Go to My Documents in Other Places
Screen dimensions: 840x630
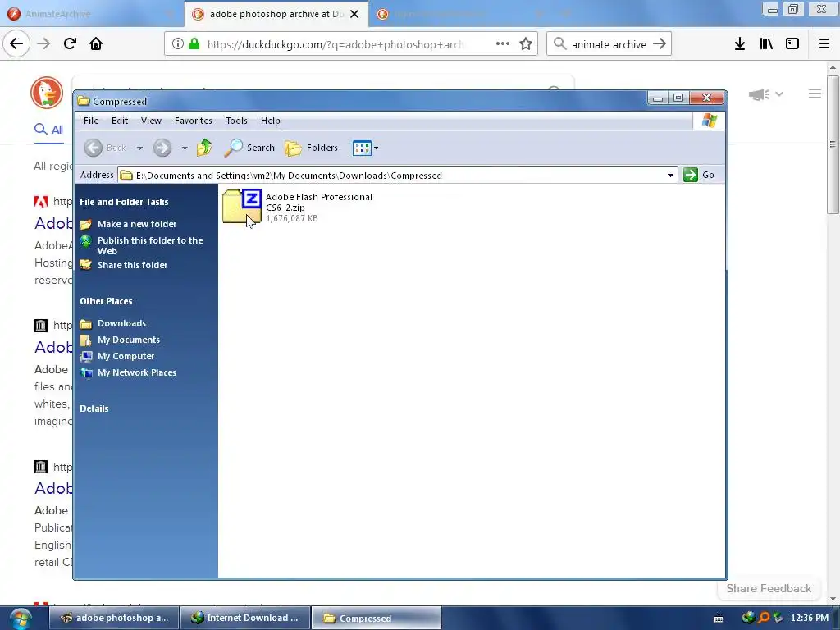pos(129,340)
